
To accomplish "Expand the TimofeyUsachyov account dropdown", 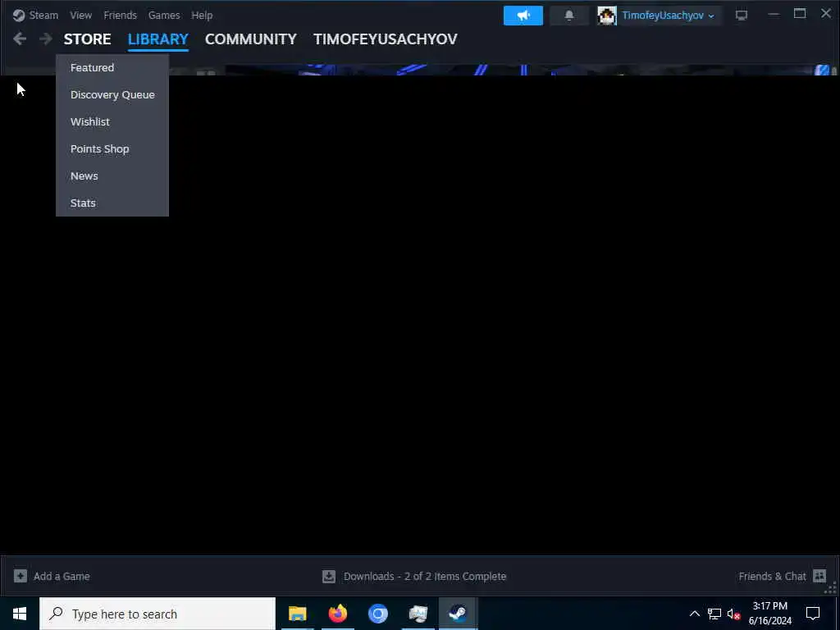I will [668, 16].
